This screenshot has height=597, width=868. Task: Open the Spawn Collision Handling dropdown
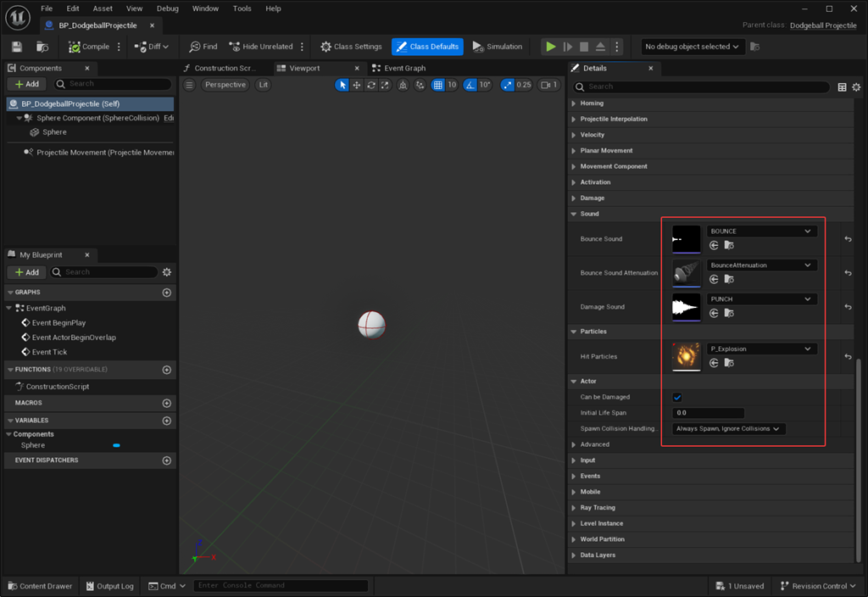(728, 429)
